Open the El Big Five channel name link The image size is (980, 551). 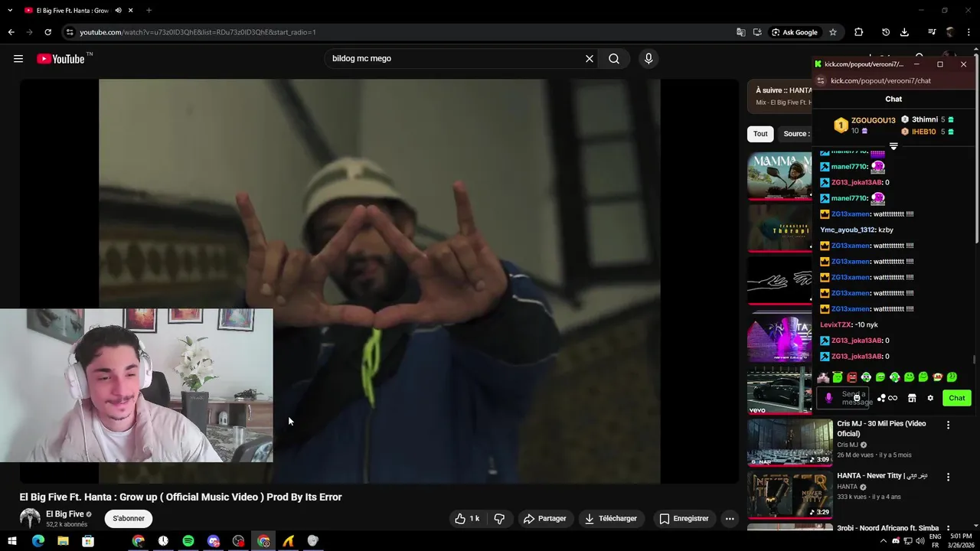[65, 514]
